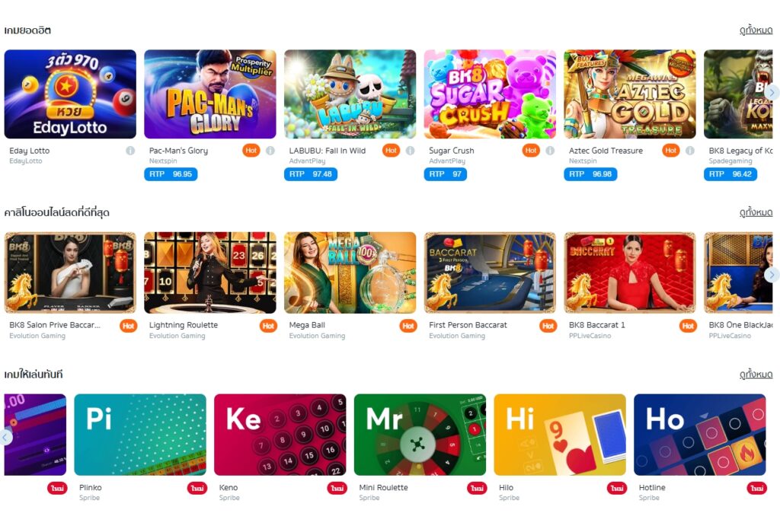
Task: Click info icon next to Aztec Gold Treasure
Action: coord(689,151)
